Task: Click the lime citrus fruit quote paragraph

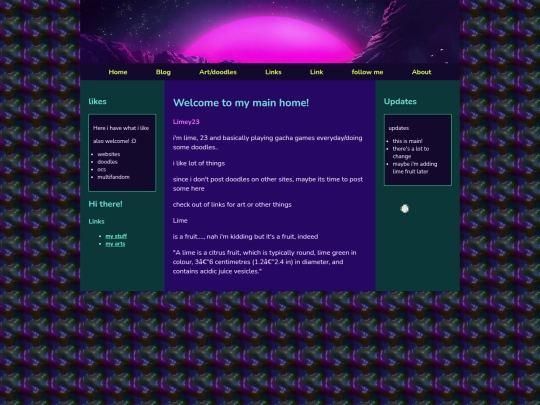Action: (x=264, y=262)
